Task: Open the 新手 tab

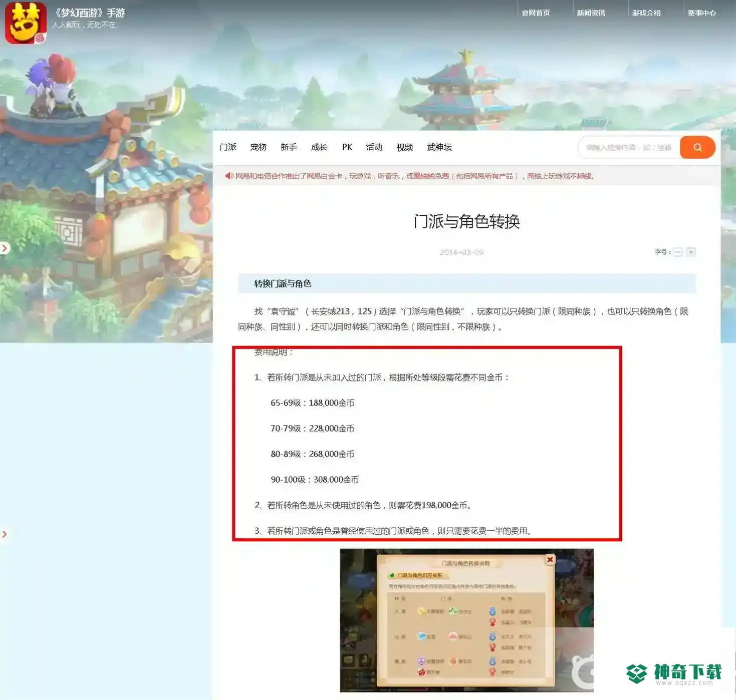Action: pyautogui.click(x=289, y=147)
